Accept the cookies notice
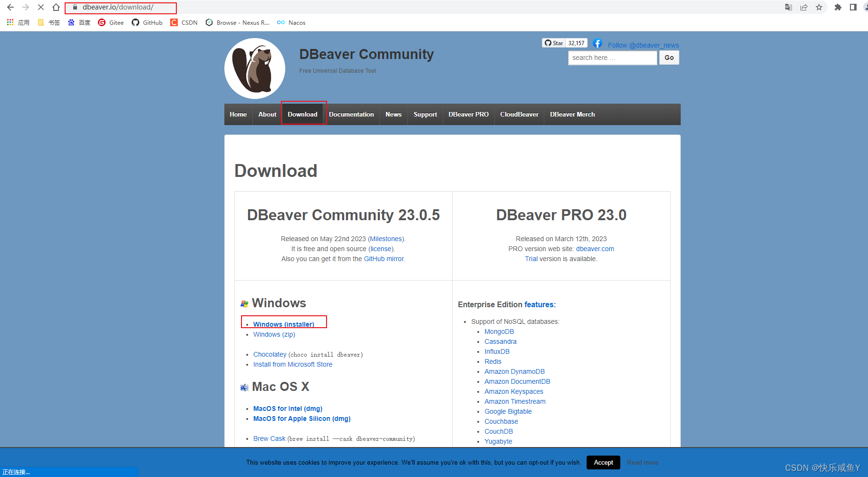 603,462
